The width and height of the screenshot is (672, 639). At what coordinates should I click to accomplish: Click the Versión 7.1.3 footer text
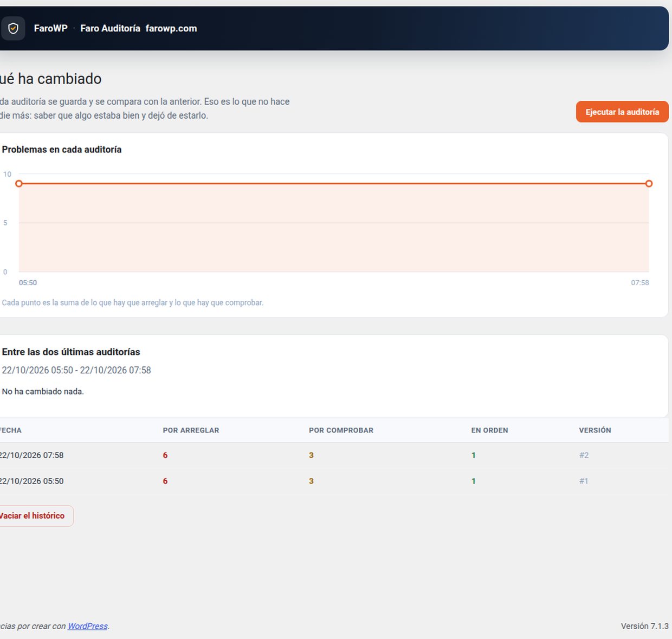click(x=645, y=626)
